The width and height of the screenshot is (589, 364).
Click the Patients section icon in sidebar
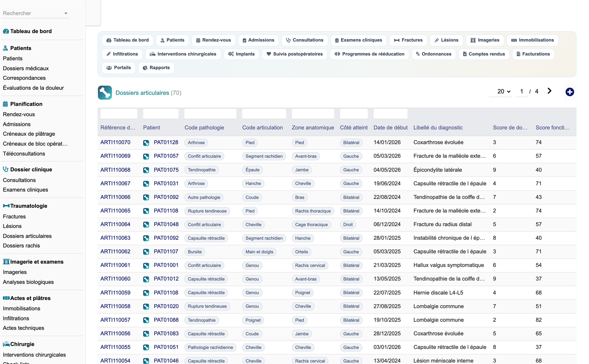click(5, 48)
